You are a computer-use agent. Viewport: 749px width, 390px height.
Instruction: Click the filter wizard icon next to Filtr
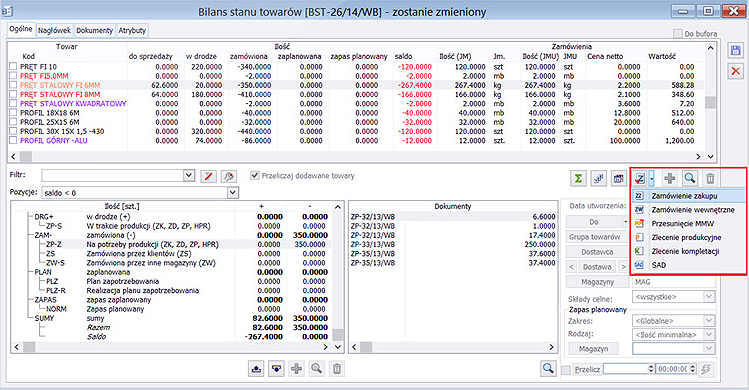coord(229,176)
